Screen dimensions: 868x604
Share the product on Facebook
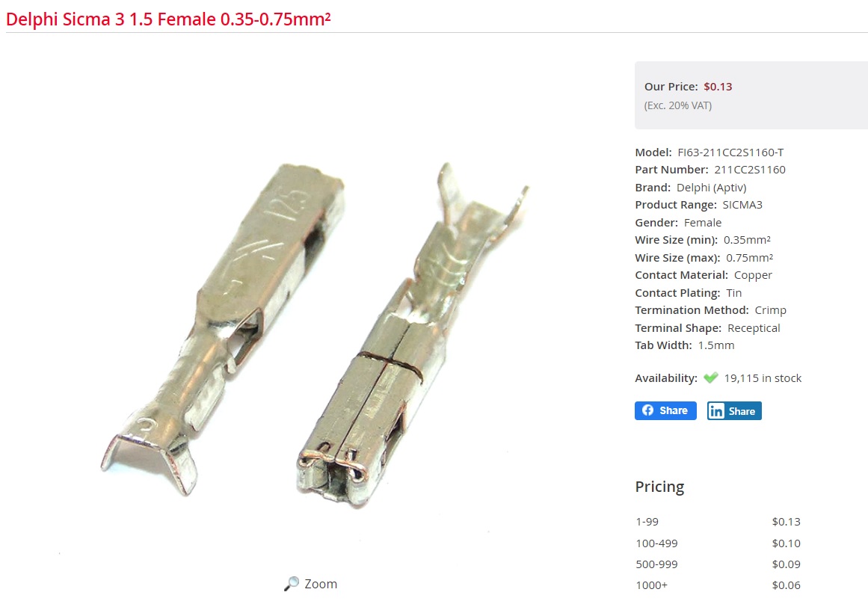point(665,410)
